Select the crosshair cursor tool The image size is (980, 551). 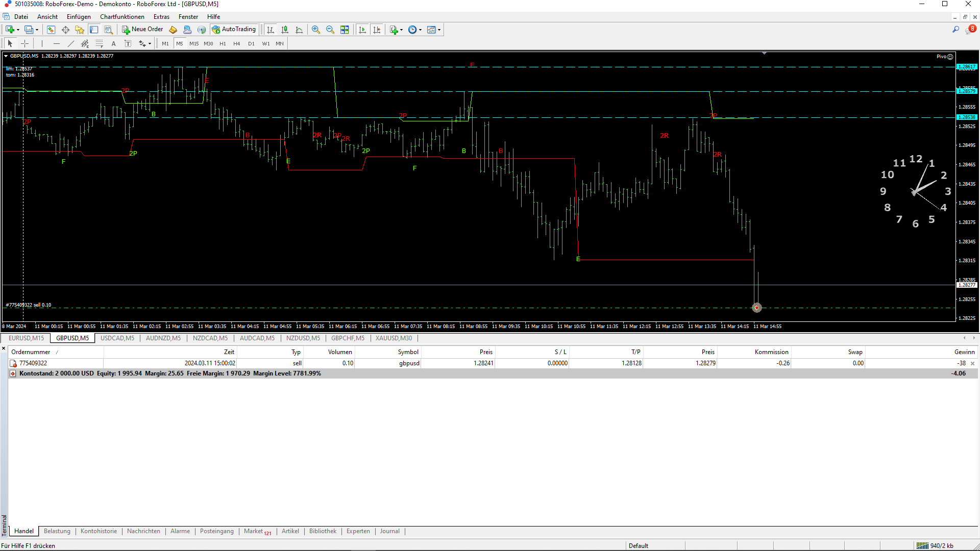[x=24, y=44]
